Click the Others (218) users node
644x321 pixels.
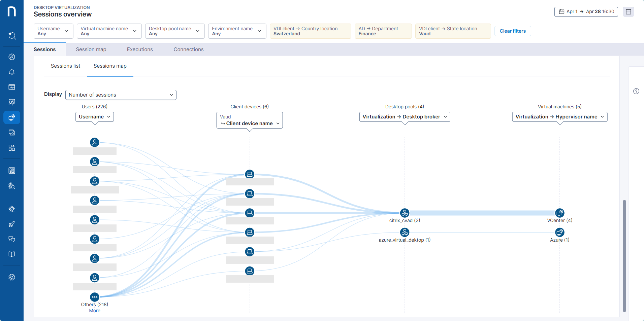pos(95,297)
